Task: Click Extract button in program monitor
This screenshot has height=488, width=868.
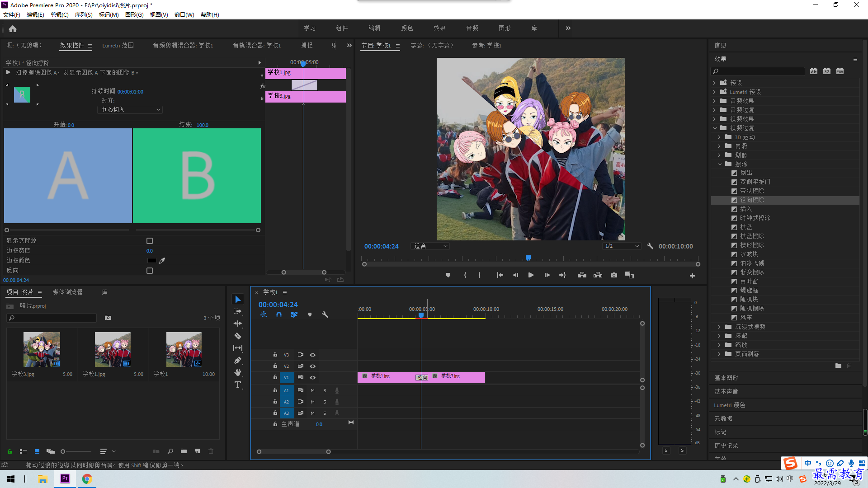Action: pyautogui.click(x=598, y=275)
